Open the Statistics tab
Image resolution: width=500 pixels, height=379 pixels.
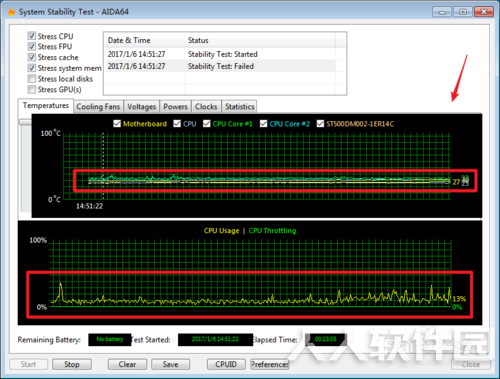pyautogui.click(x=240, y=107)
